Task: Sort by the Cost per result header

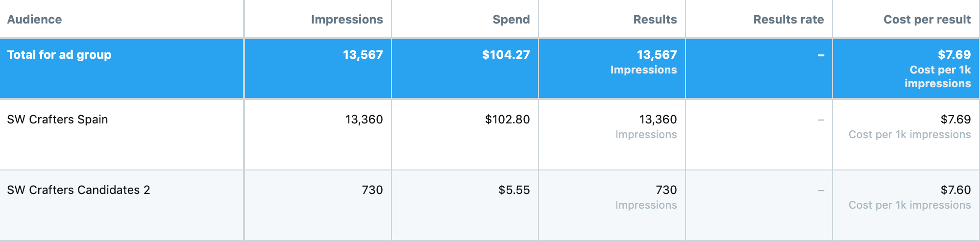Action: pos(927,20)
